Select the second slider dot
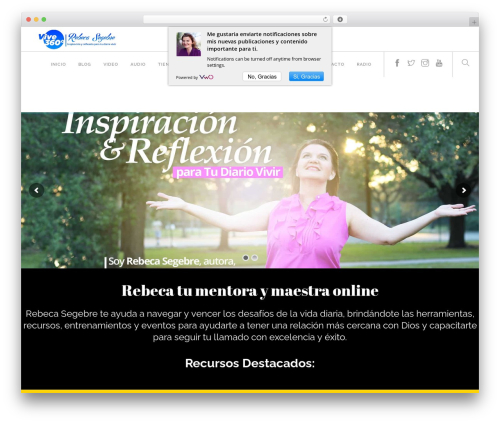 [255, 258]
